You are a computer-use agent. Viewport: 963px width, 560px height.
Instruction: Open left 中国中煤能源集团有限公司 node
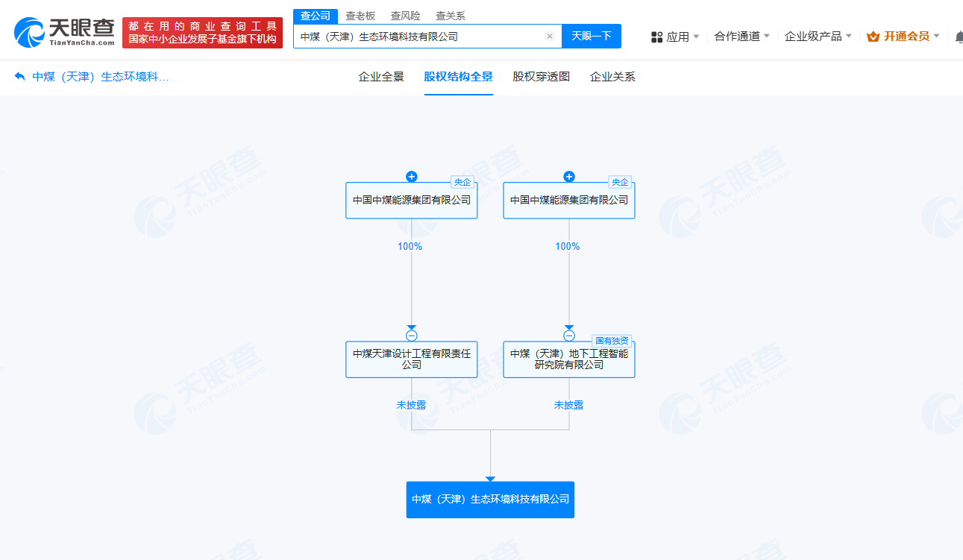[x=412, y=200]
